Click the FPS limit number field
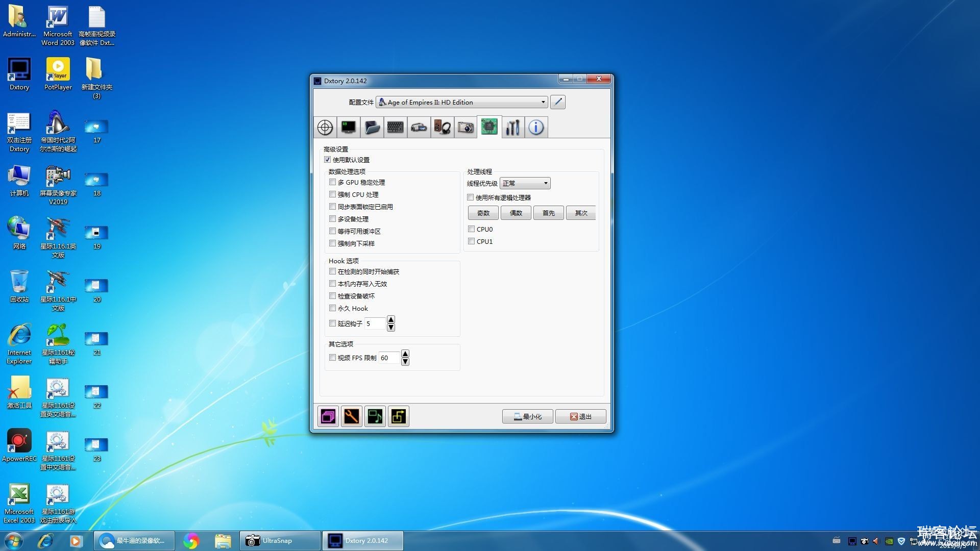The image size is (980, 551). 389,358
